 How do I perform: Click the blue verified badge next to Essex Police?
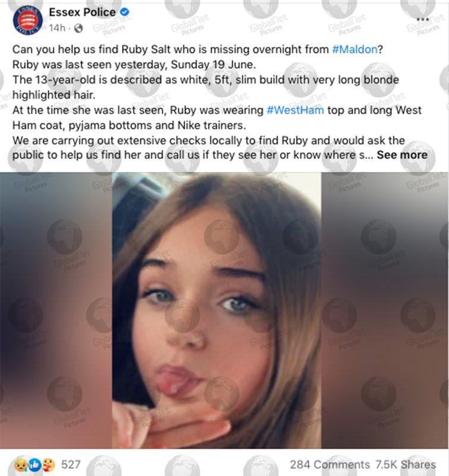(x=124, y=12)
